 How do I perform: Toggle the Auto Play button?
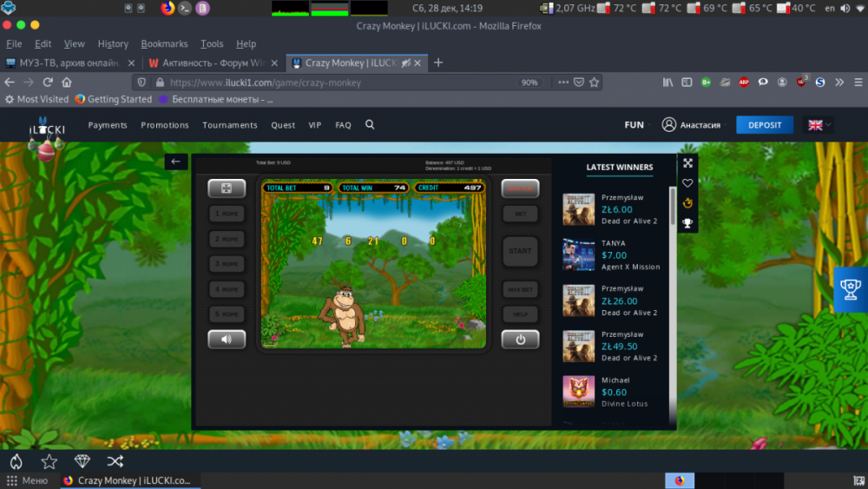pyautogui.click(x=520, y=188)
